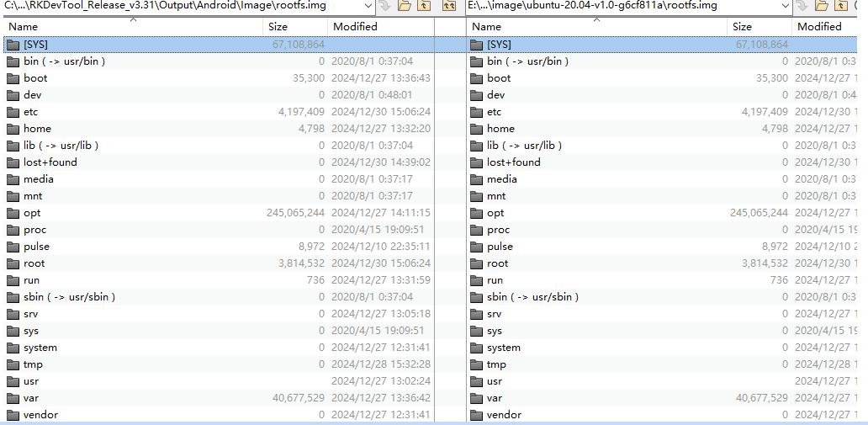Click the left pane's go-to-path arrow icon
The height and width of the screenshot is (425, 868).
point(386,6)
